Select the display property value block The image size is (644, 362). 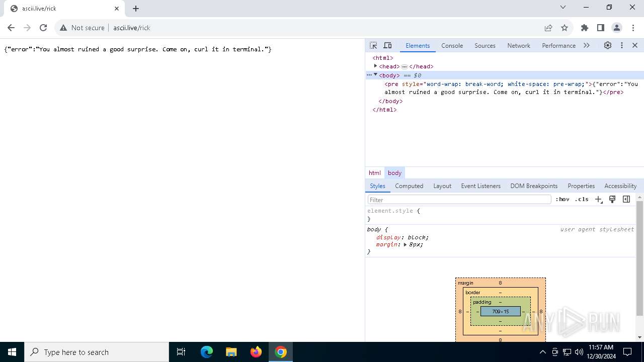[417, 237]
